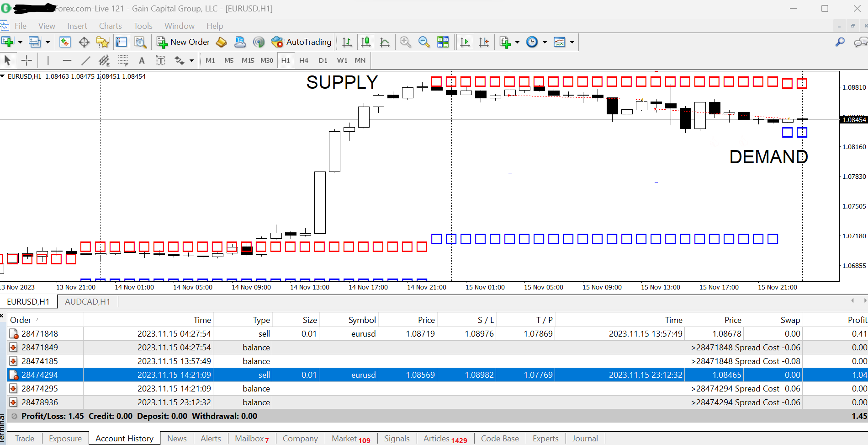
Task: Search using the magnifier icon at top right
Action: pos(840,42)
